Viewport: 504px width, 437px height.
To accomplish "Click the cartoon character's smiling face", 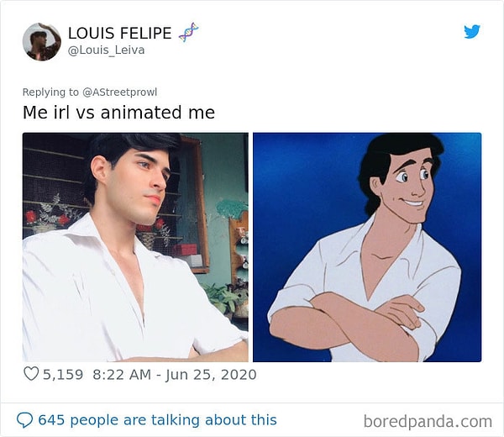I will pyautogui.click(x=407, y=187).
